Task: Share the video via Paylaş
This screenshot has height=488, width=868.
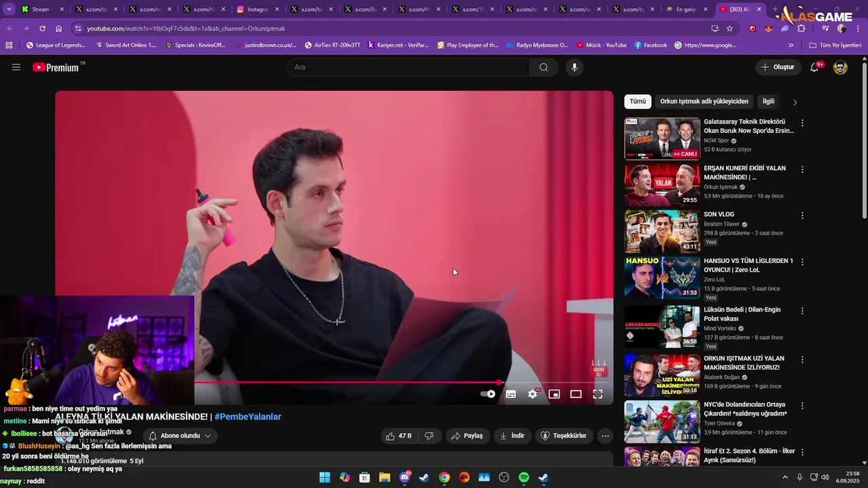Action: (x=467, y=436)
